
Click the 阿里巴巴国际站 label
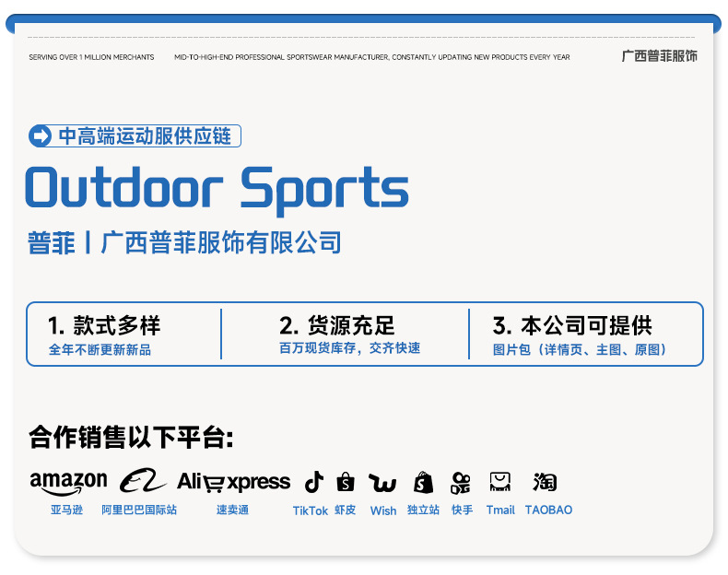(x=139, y=510)
